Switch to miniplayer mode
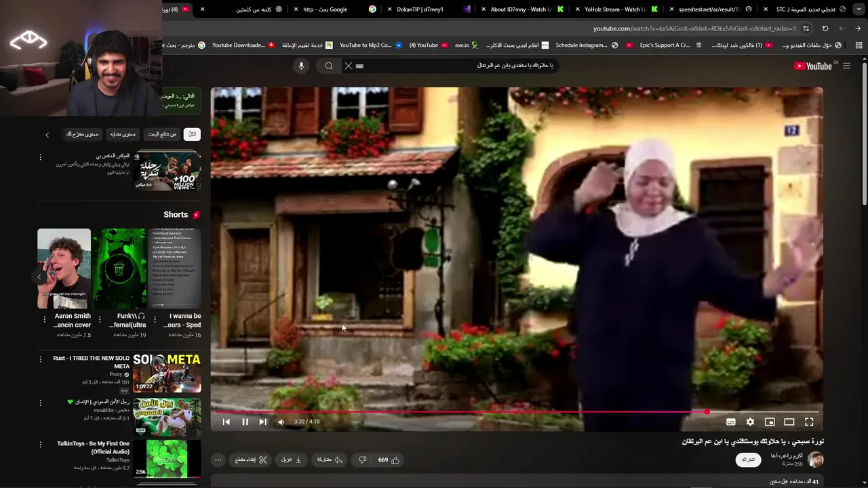 (770, 422)
